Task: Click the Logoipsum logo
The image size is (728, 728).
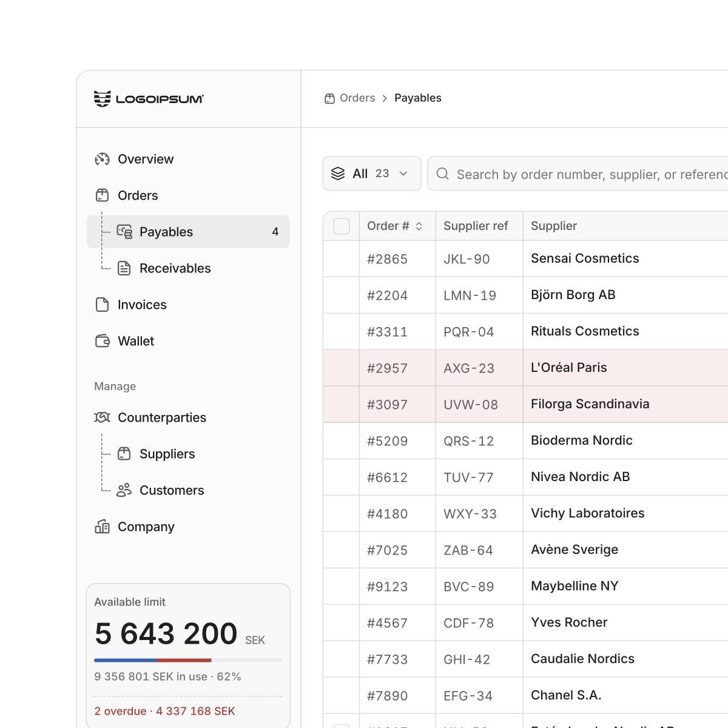Action: tap(149, 98)
